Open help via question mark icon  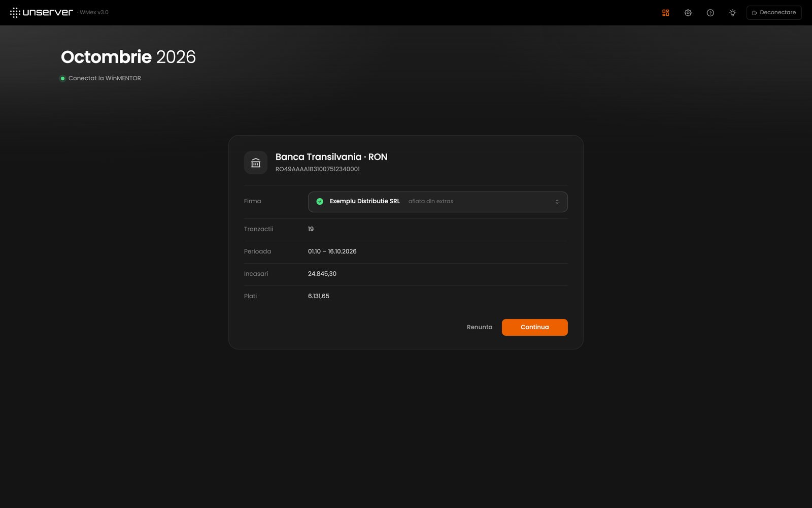tap(710, 13)
